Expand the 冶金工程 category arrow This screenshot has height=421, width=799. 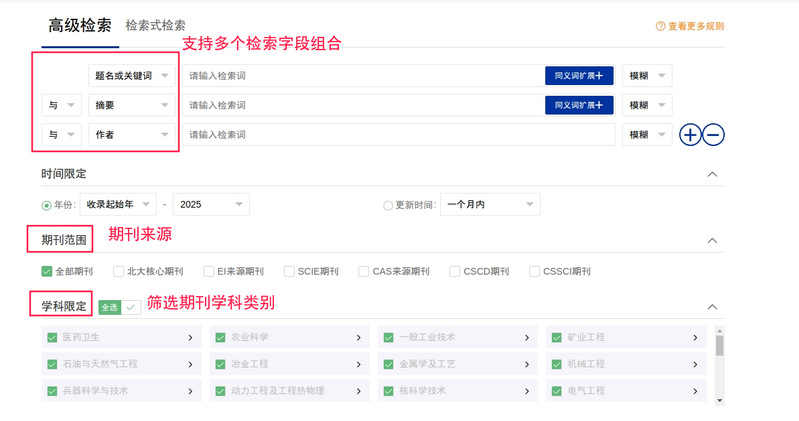point(358,365)
